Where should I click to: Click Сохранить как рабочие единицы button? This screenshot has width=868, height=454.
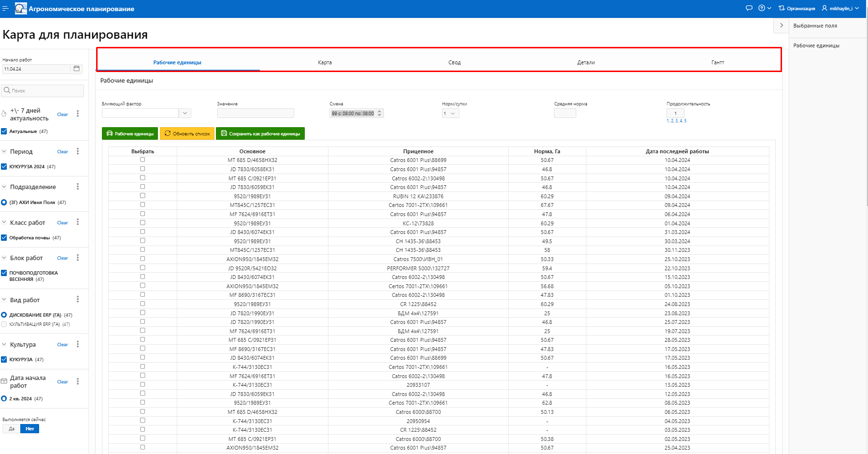click(260, 134)
